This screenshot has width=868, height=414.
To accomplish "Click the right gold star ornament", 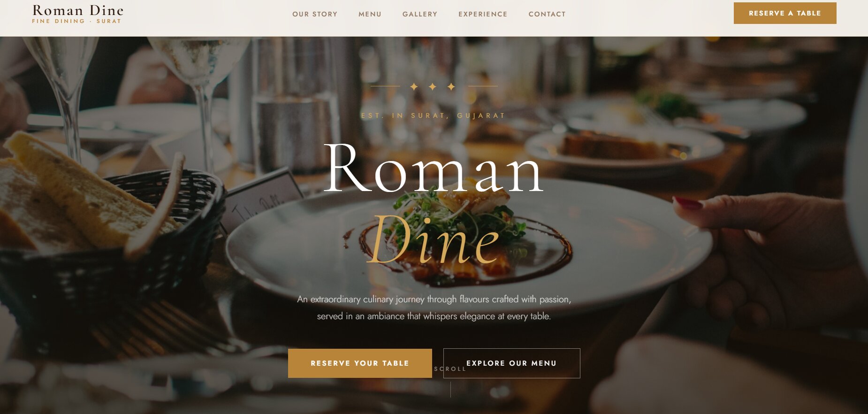I will pos(451,87).
